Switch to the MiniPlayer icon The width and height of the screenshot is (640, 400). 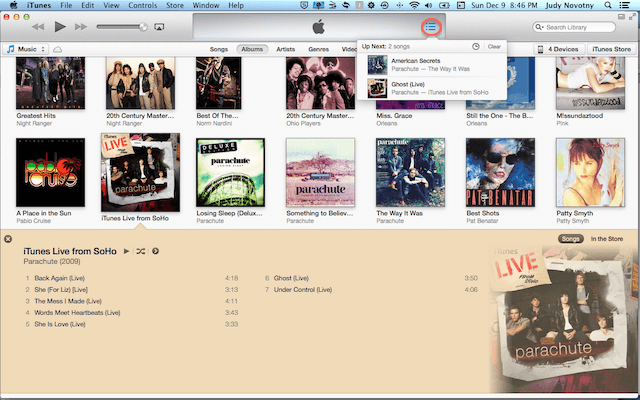point(621,17)
